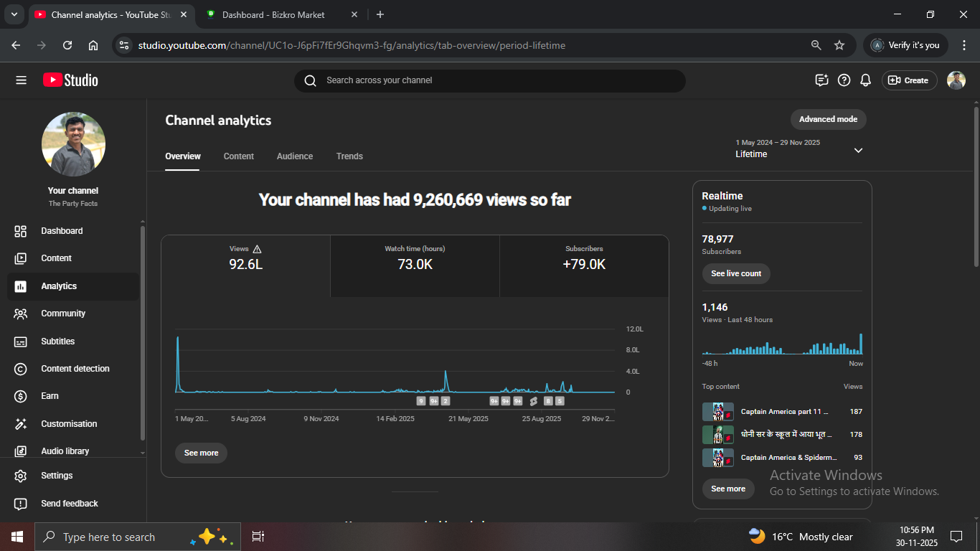Viewport: 980px width, 551px height.
Task: Open Customisation from the sidebar
Action: coord(68,424)
